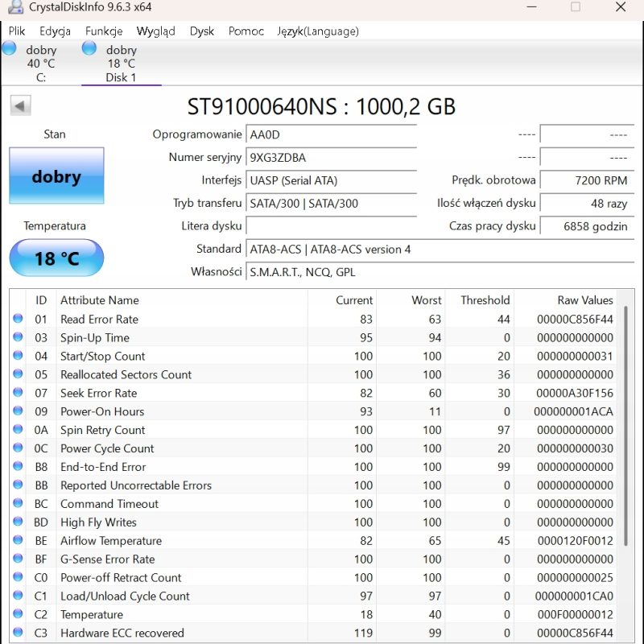Click the Attribute Name column header
The width and height of the screenshot is (644, 644).
[x=100, y=300]
